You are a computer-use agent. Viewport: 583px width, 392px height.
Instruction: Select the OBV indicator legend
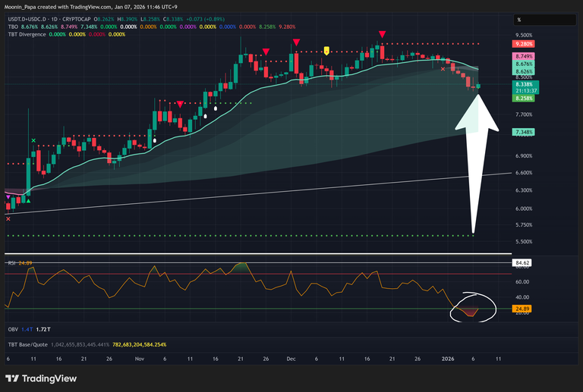(13, 330)
